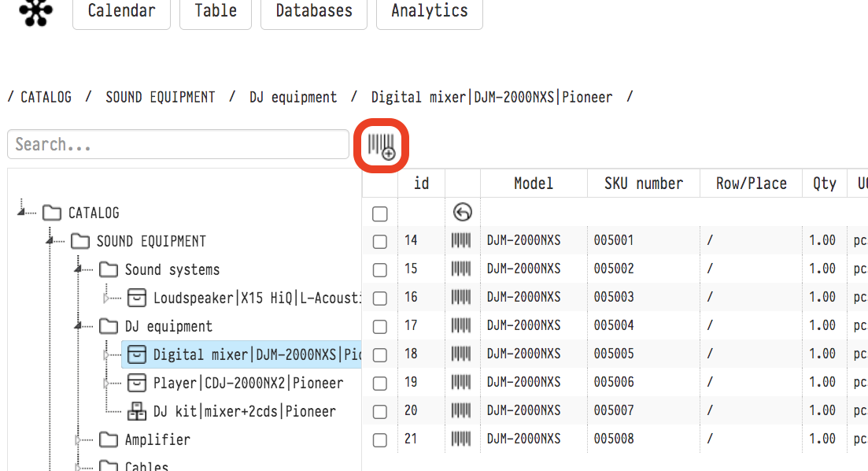Tick the checkbox for SKU 005005
This screenshot has width=868, height=471.
380,355
